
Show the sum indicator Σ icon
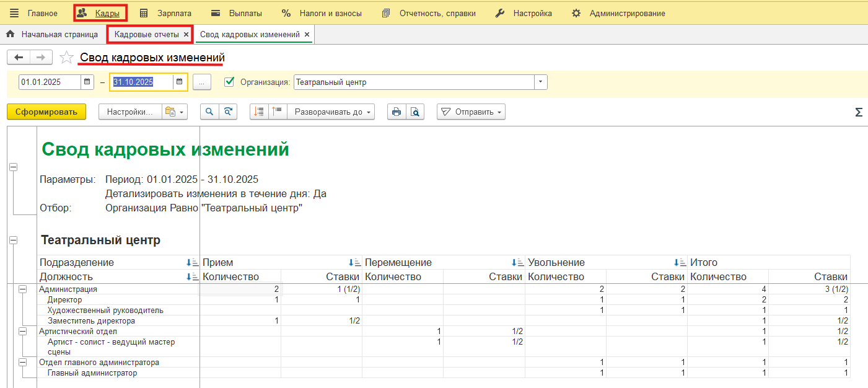click(859, 112)
